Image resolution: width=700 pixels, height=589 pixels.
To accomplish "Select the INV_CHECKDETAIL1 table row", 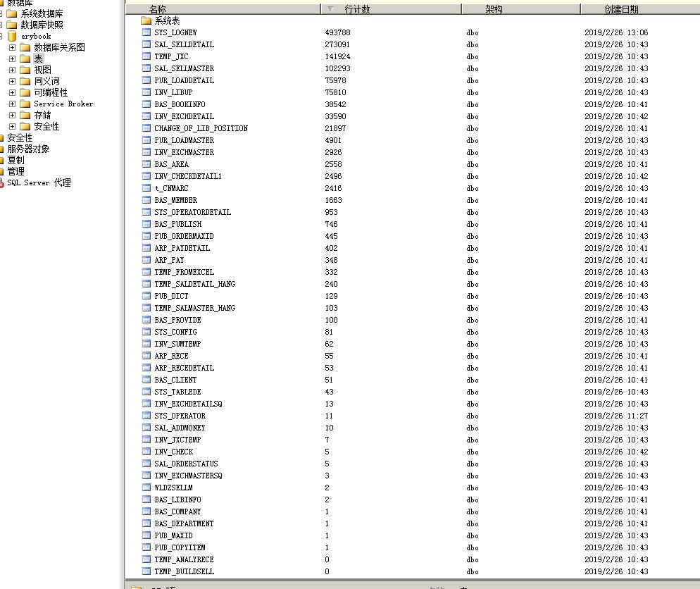I will (188, 176).
